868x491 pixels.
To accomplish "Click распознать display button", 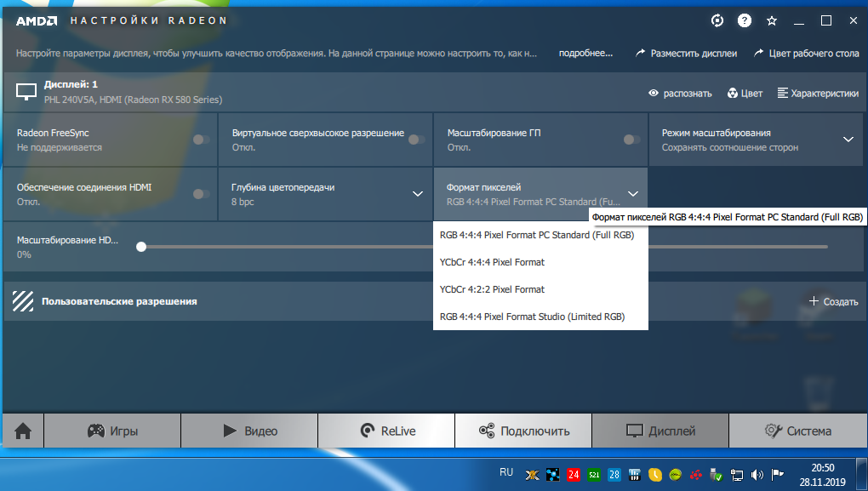I will [x=680, y=93].
